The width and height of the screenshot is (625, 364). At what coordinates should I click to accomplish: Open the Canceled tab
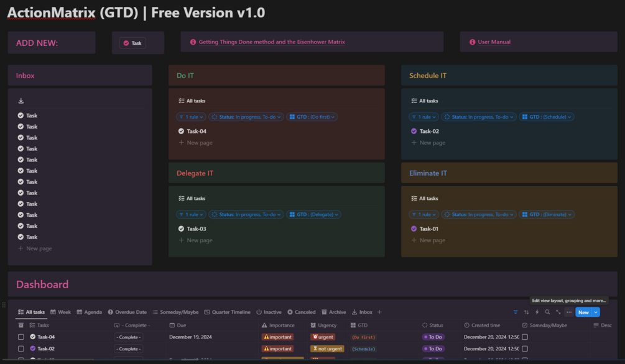(302, 312)
